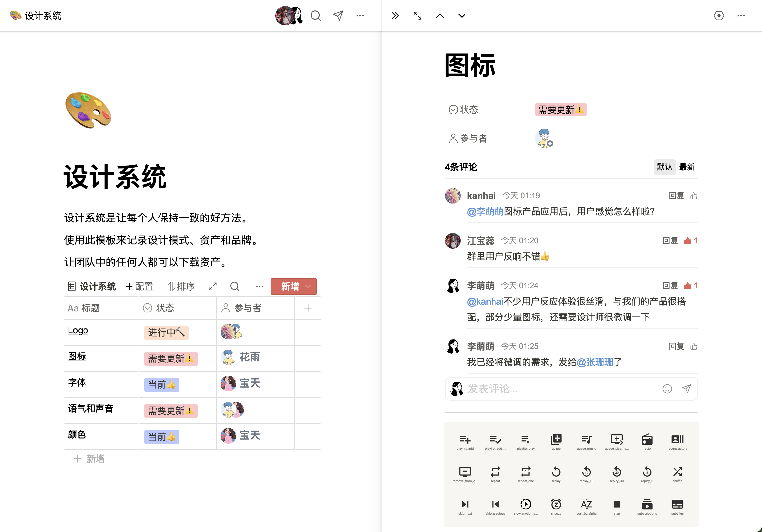Open the 字体 row title
The width and height of the screenshot is (762, 532).
77,382
